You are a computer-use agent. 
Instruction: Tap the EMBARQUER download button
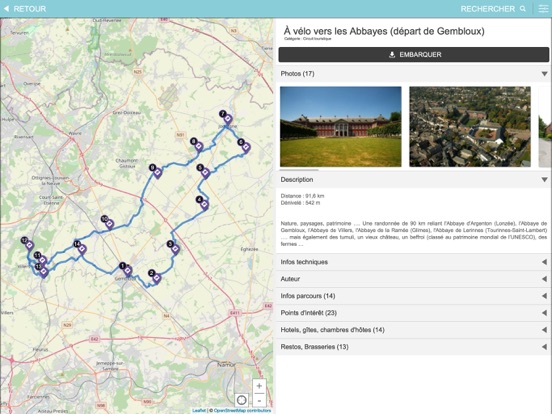click(414, 55)
